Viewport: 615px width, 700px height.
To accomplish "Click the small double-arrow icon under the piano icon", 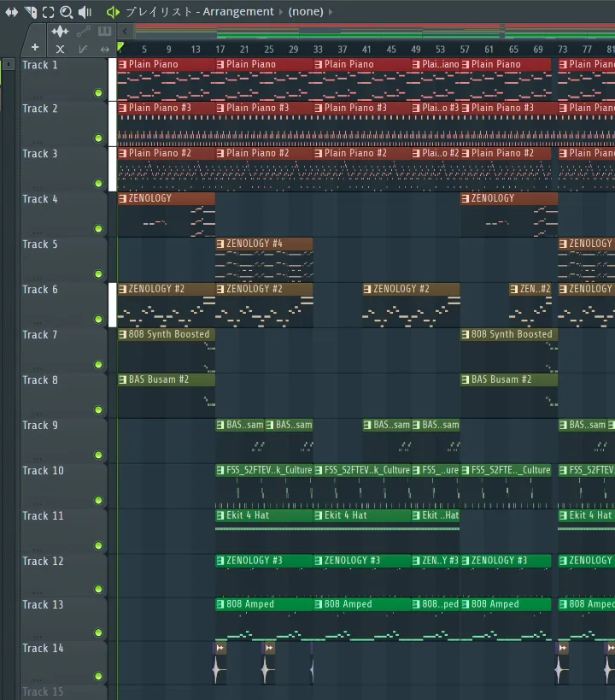I will tap(105, 50).
